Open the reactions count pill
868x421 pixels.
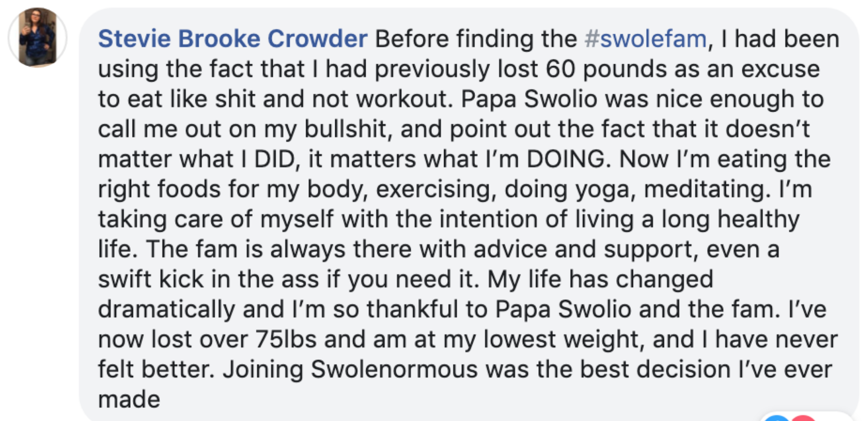pos(806,417)
